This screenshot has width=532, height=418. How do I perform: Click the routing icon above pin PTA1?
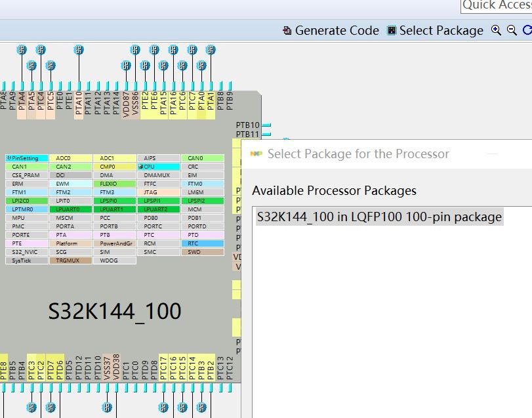coord(211,50)
